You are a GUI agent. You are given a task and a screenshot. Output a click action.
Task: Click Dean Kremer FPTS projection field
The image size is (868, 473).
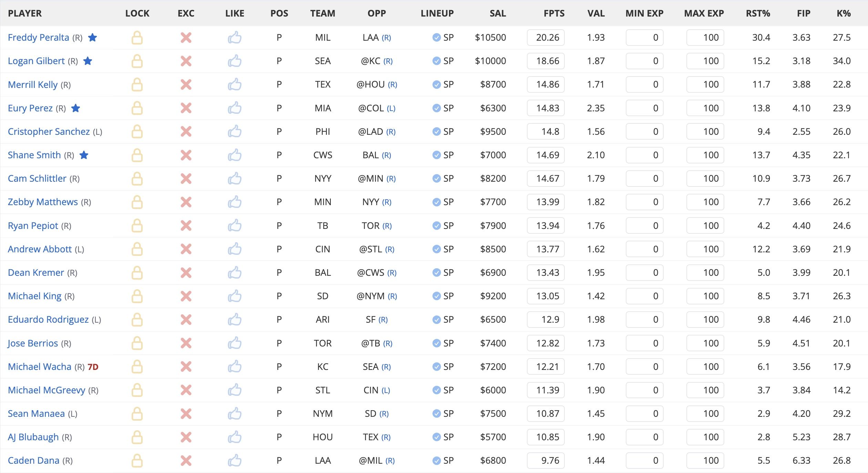[x=545, y=273]
